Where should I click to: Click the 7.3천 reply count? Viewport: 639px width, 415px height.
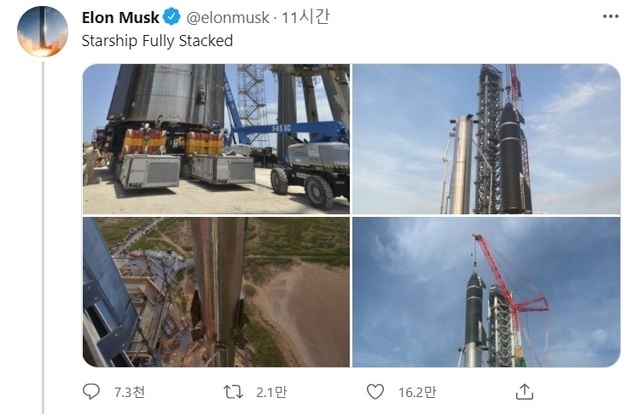[x=129, y=392]
